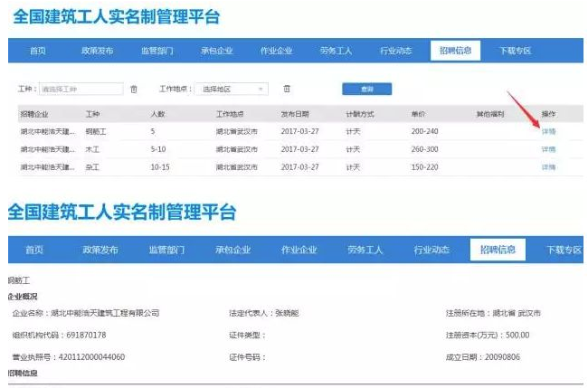This screenshot has width=588, height=388.
Task: Select 政策发布 tab in upper navigation bar
Action: coord(97,51)
